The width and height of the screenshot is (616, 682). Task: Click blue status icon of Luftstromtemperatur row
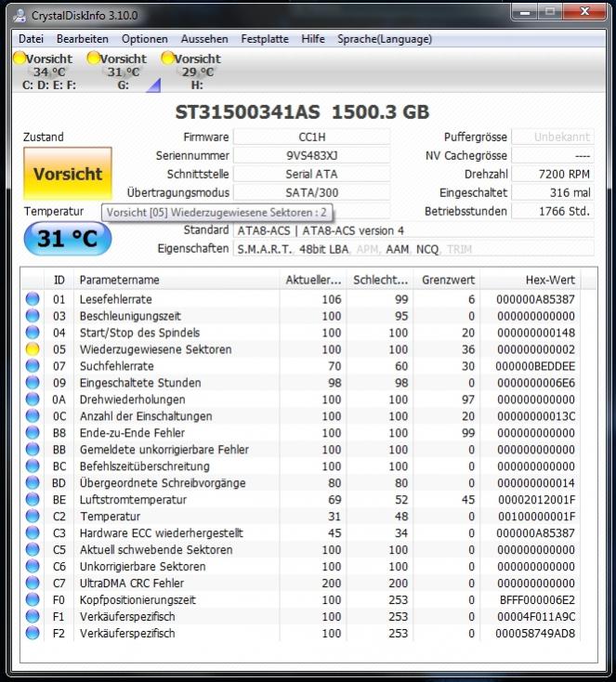coord(33,499)
